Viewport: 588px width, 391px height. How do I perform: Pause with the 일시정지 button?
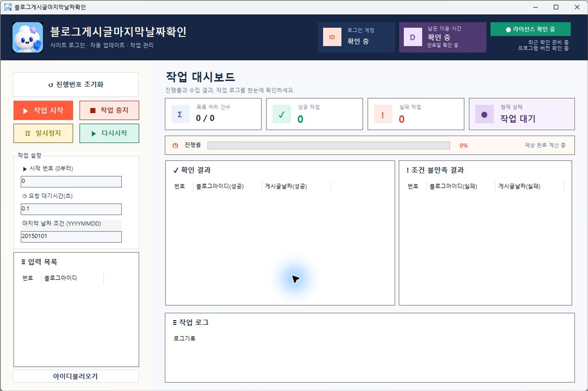point(43,133)
